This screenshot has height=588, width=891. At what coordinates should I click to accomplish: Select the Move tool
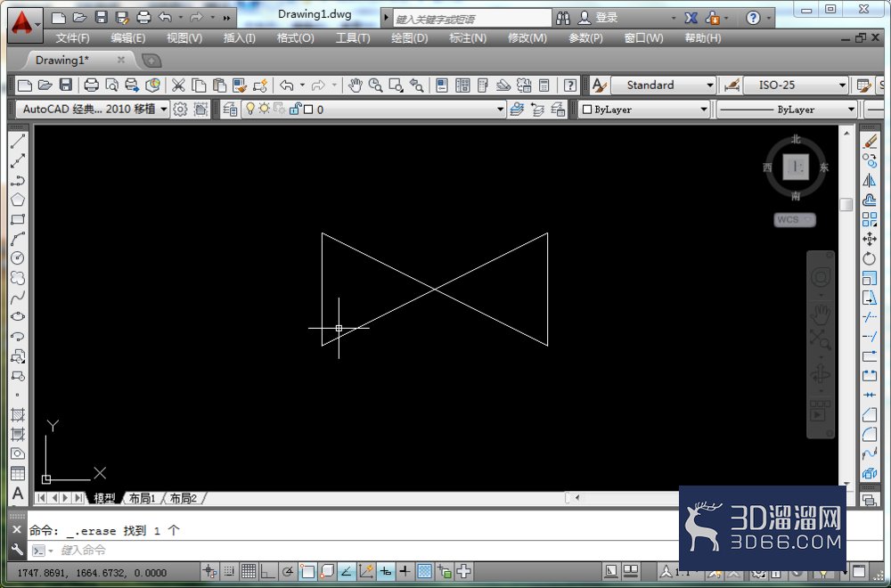click(870, 239)
